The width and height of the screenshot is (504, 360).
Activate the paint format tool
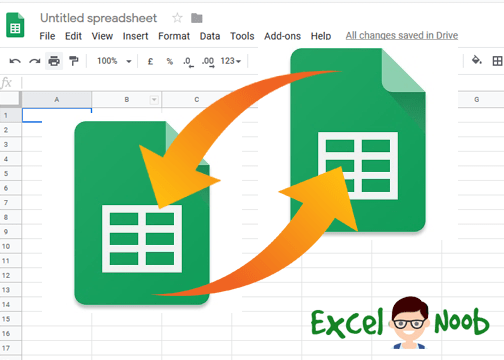point(73,61)
